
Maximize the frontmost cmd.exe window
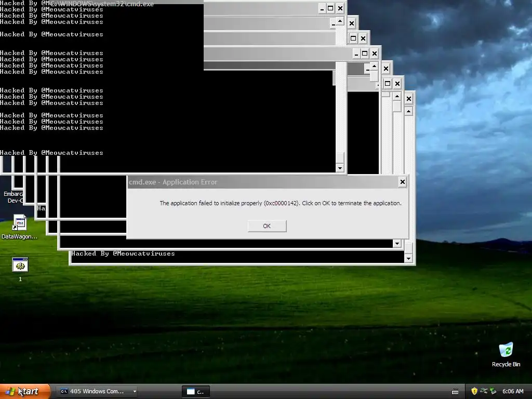click(x=331, y=8)
